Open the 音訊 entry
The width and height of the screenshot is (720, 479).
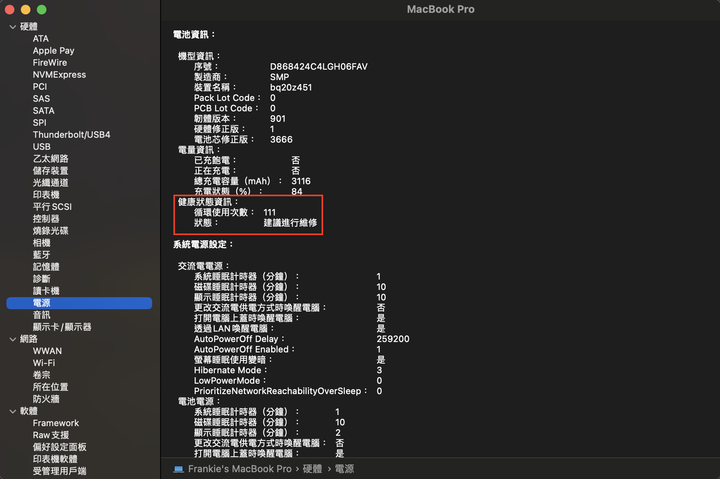coord(41,315)
